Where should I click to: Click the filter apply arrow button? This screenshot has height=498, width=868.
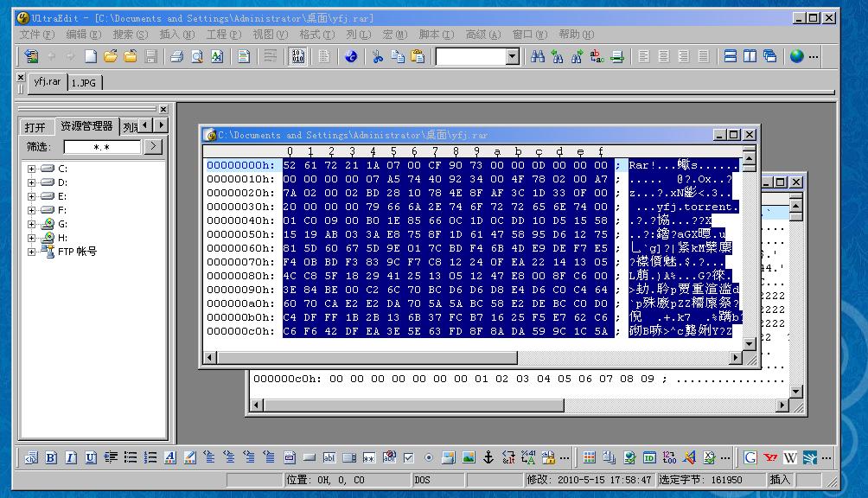coord(152,146)
